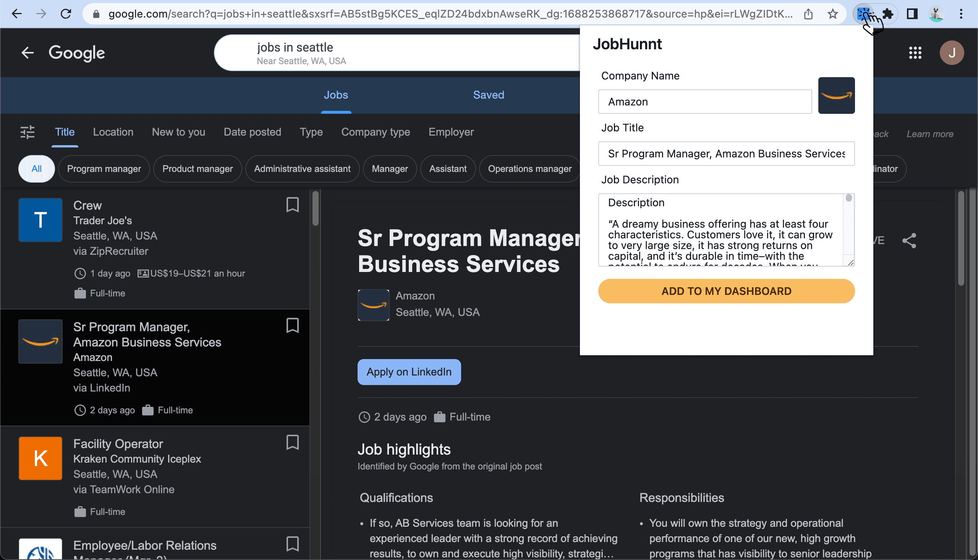The width and height of the screenshot is (978, 560).
Task: Click the Program manager filter chip
Action: (x=104, y=168)
